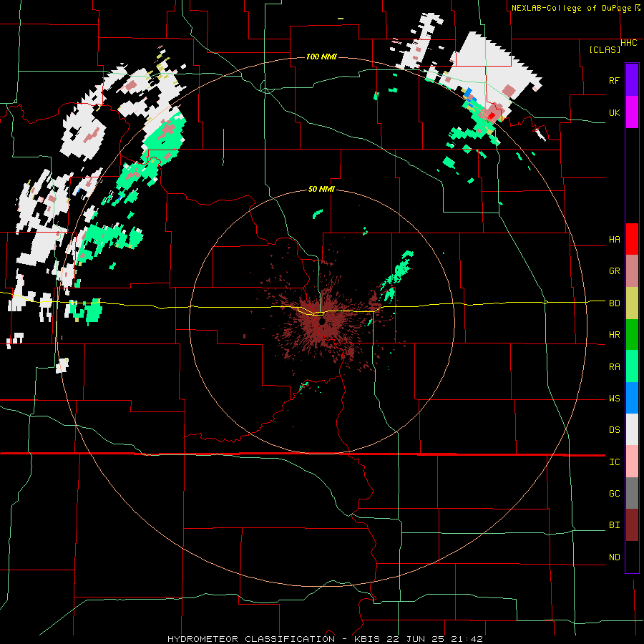644x644 pixels.
Task: Select the IC ice crystals pink swatch
Action: (632, 462)
